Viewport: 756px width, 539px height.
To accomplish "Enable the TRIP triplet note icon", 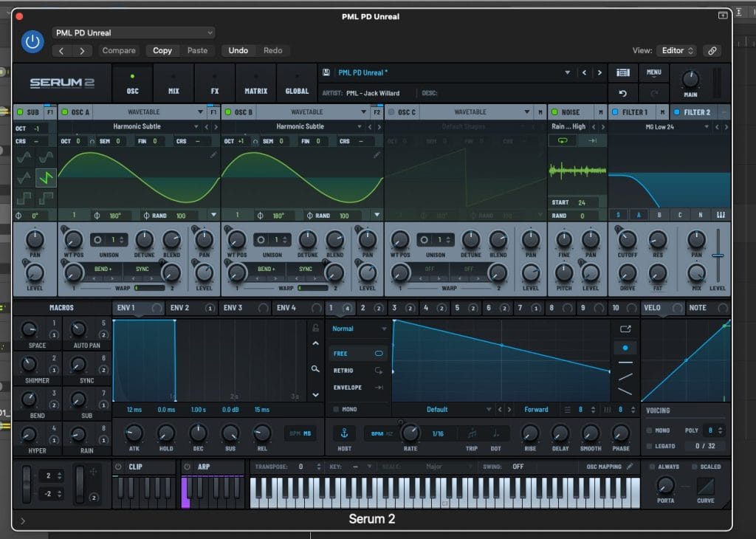I will [x=472, y=433].
